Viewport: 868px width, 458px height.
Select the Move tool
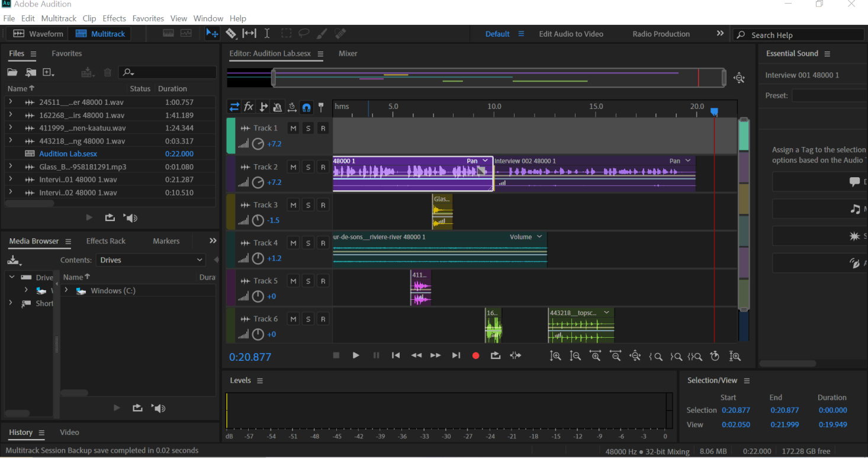(x=212, y=34)
